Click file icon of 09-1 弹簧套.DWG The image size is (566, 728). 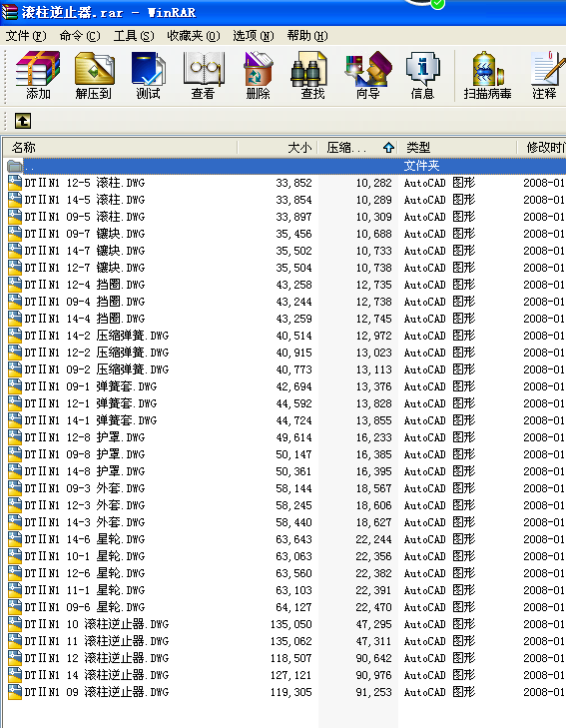[x=15, y=386]
